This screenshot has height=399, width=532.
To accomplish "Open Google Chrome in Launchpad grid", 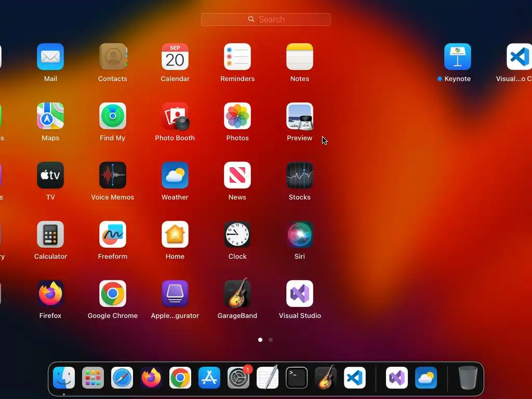I will [x=113, y=294].
